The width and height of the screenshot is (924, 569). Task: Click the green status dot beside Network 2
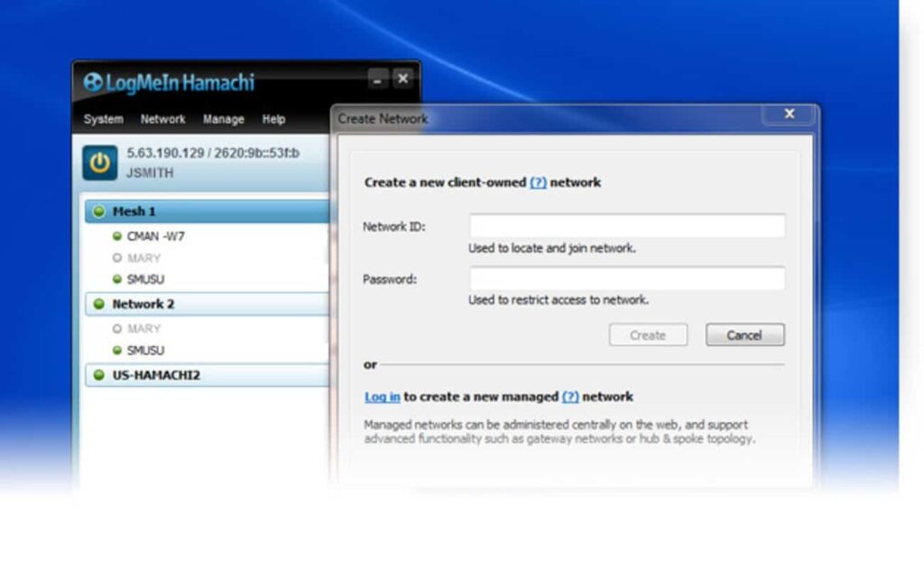pos(98,305)
